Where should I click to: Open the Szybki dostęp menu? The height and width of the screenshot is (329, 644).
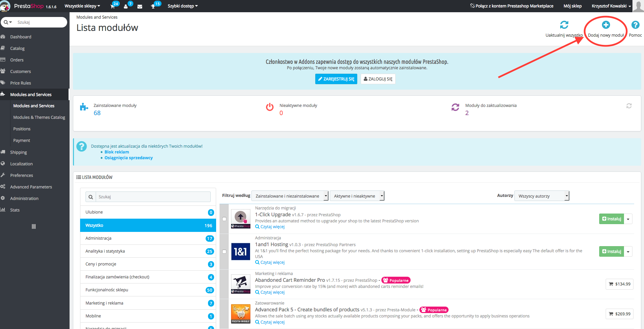click(183, 6)
